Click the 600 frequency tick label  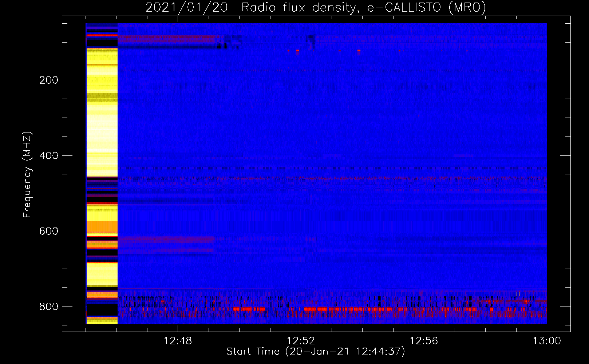49,232
